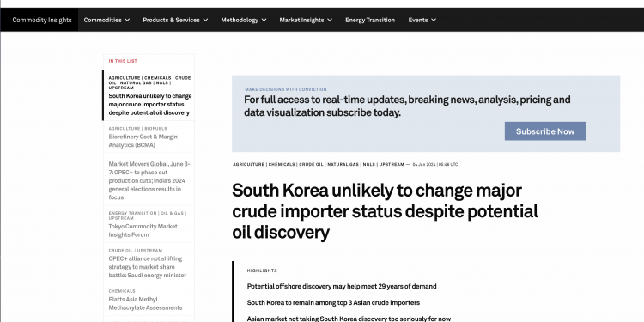Click the 'CHEMICALS' tag above Platts Asia
This screenshot has height=322, width=644.
coord(122,291)
